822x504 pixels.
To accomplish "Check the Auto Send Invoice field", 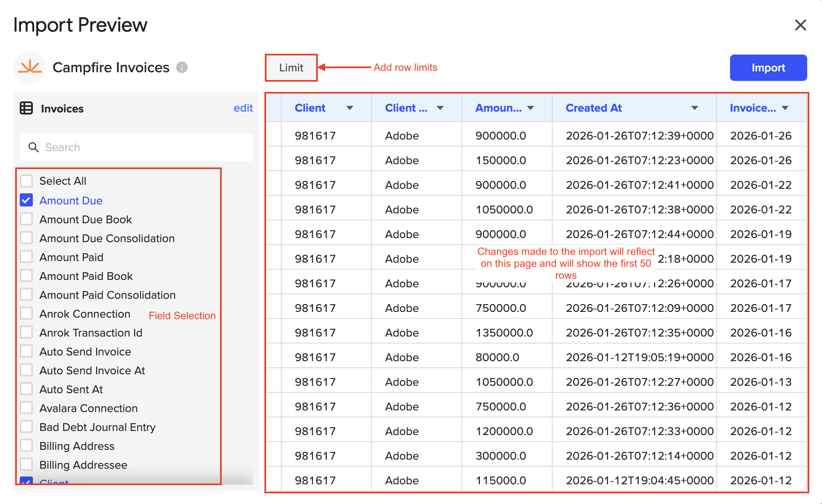I will pyautogui.click(x=27, y=351).
